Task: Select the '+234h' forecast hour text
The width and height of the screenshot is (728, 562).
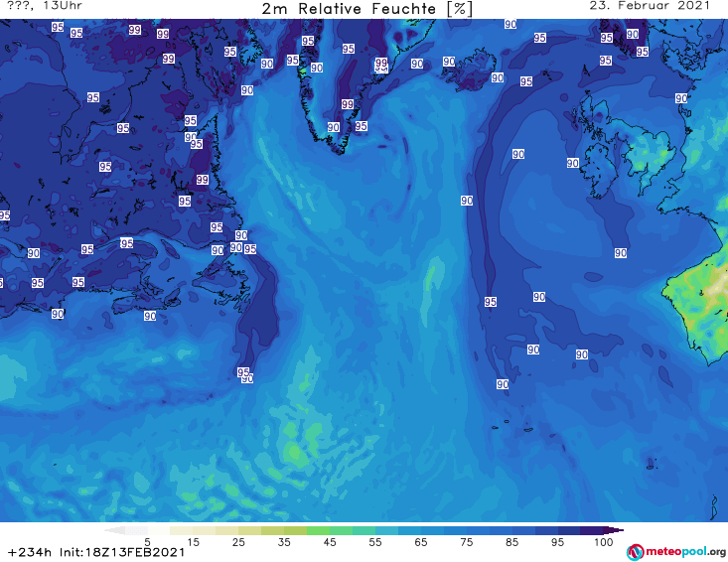Action: click(30, 552)
